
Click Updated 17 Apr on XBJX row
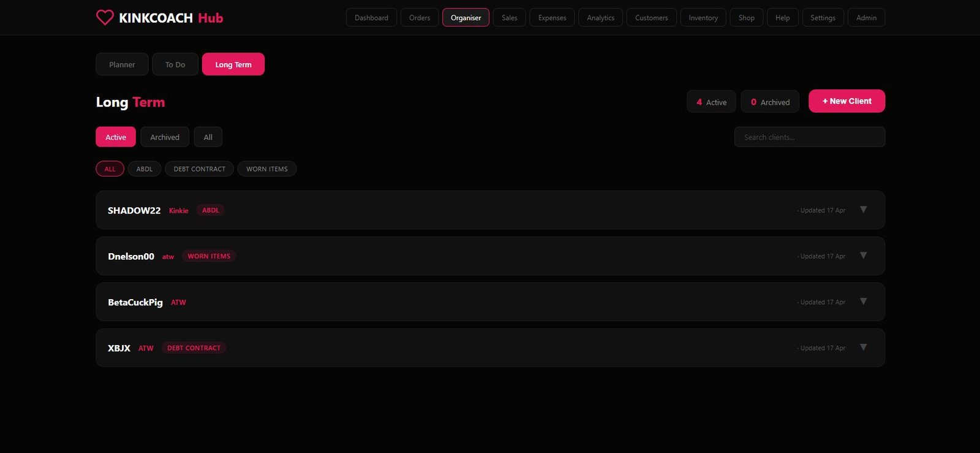click(822, 348)
